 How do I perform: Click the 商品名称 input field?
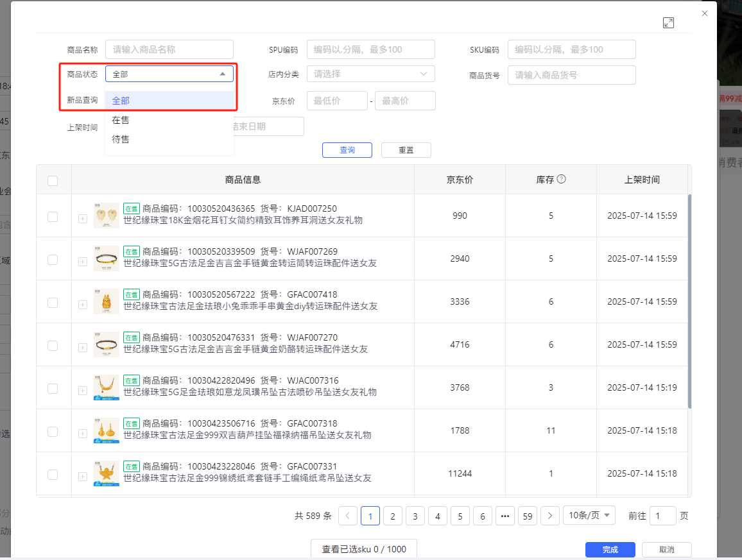click(169, 49)
